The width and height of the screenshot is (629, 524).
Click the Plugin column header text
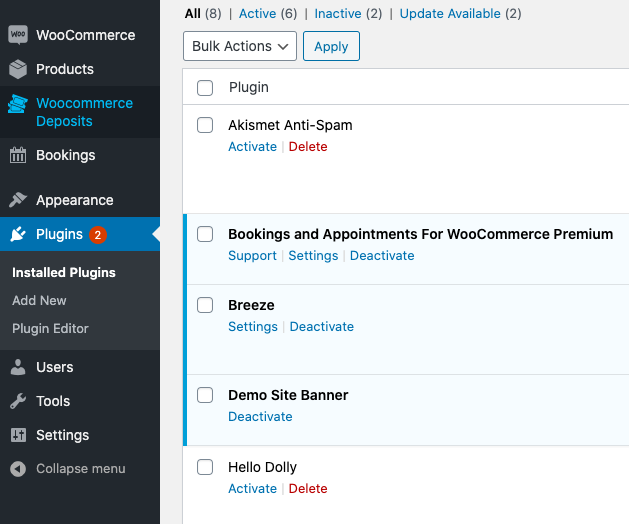point(249,87)
